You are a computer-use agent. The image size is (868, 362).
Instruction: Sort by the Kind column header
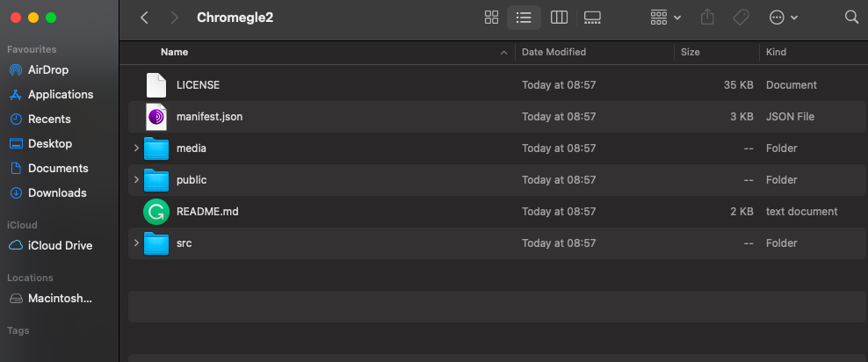pyautogui.click(x=776, y=52)
